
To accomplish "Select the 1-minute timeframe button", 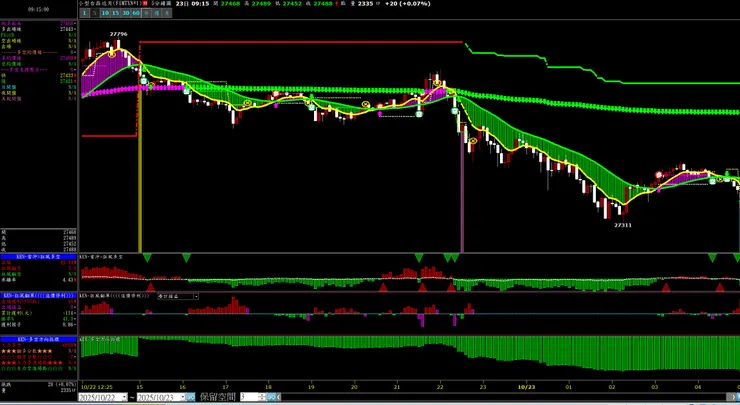I will point(84,13).
